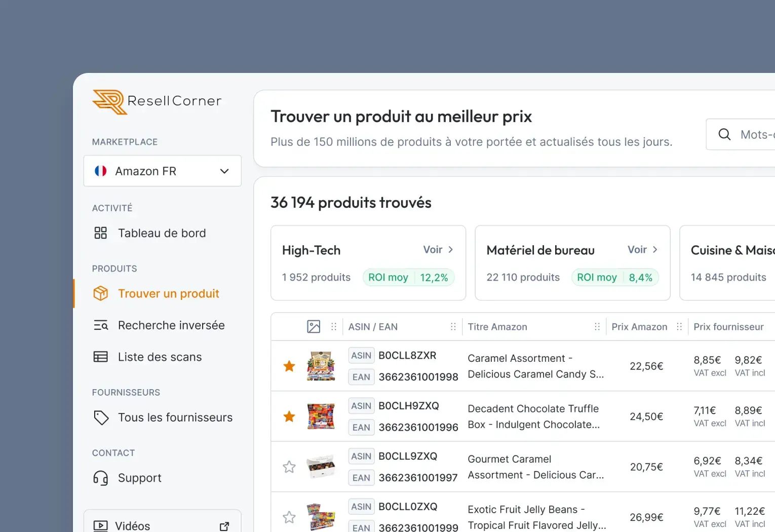
Task: Click the suppliers tag icon
Action: point(101,417)
